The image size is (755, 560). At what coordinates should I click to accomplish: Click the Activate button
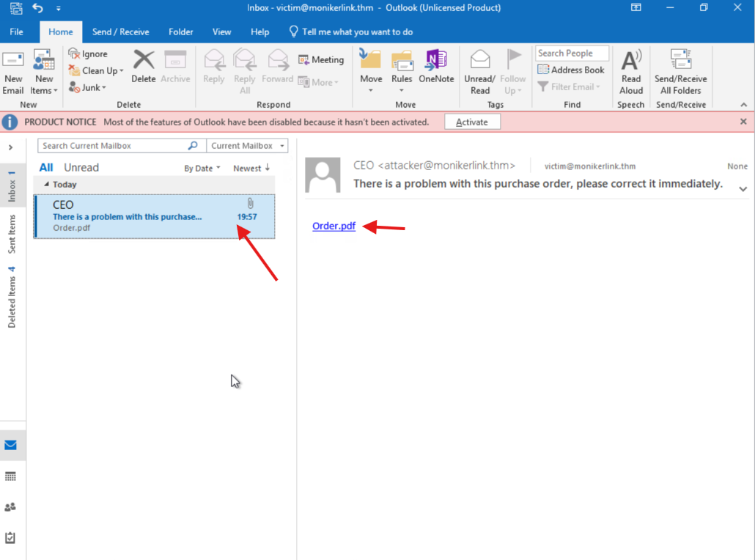click(x=472, y=122)
